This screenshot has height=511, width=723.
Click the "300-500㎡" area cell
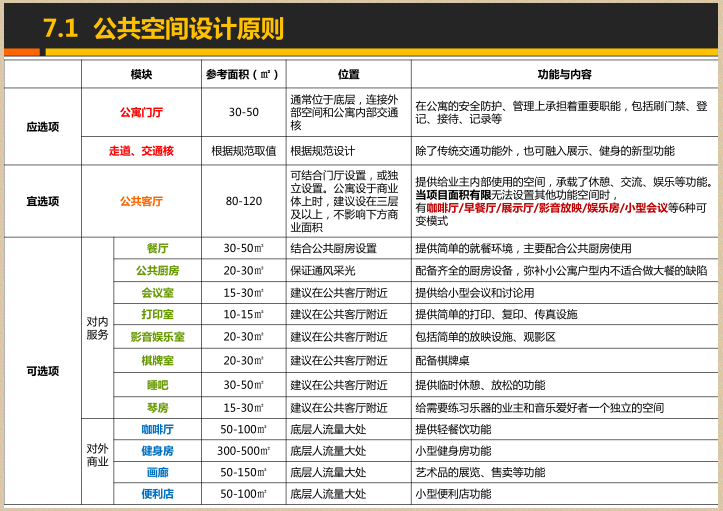[x=243, y=451]
